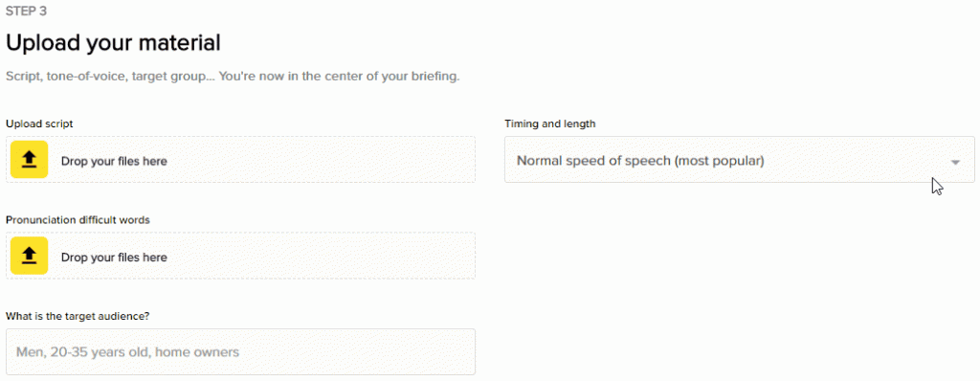Click the yellow upload icon under Upload script
The height and width of the screenshot is (381, 980).
point(30,160)
